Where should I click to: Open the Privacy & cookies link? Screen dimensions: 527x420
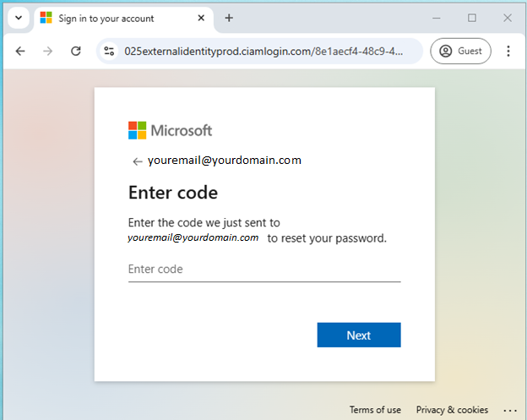point(452,410)
